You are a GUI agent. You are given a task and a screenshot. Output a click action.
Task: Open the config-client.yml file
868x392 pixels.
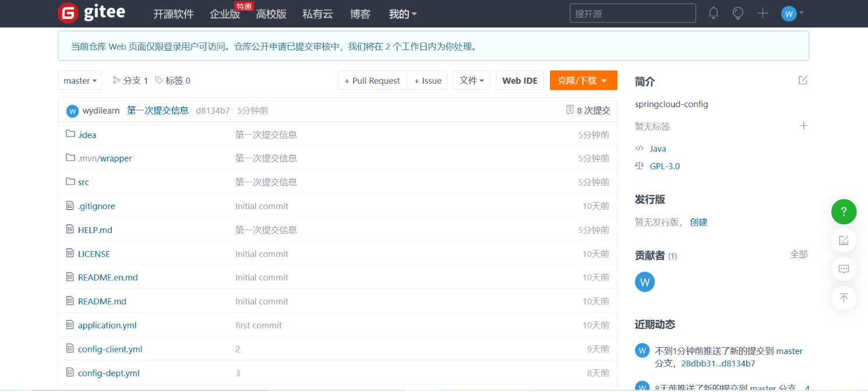pos(110,349)
